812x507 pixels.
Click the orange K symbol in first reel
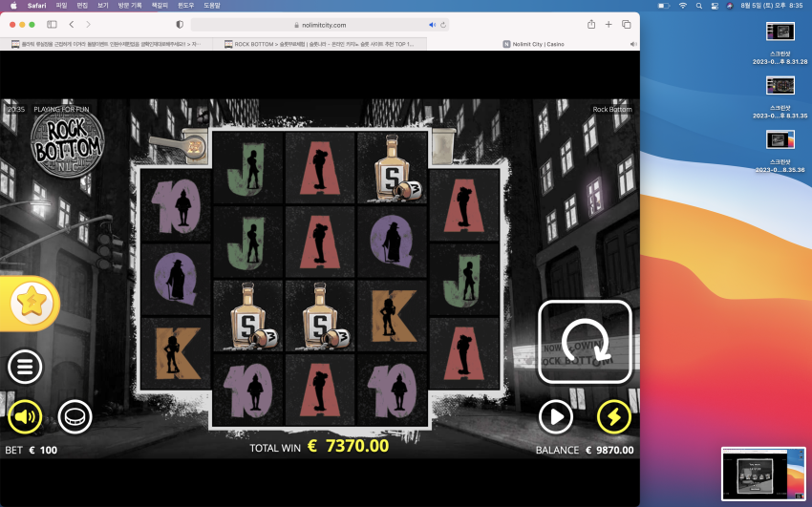coord(176,353)
